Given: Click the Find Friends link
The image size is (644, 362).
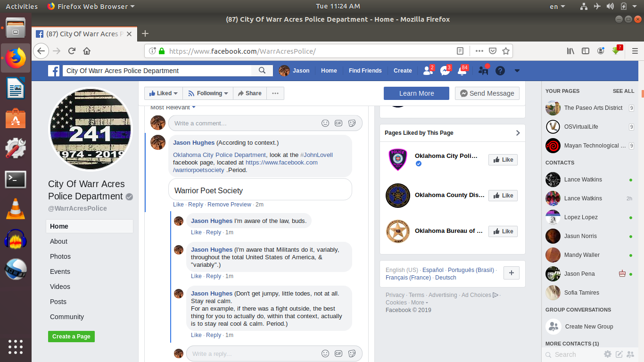Looking at the screenshot, I should pyautogui.click(x=365, y=71).
